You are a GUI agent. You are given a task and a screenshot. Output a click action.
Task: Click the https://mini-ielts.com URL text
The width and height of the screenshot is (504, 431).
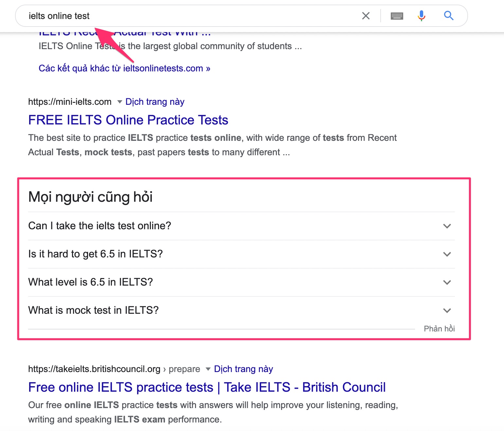[70, 102]
